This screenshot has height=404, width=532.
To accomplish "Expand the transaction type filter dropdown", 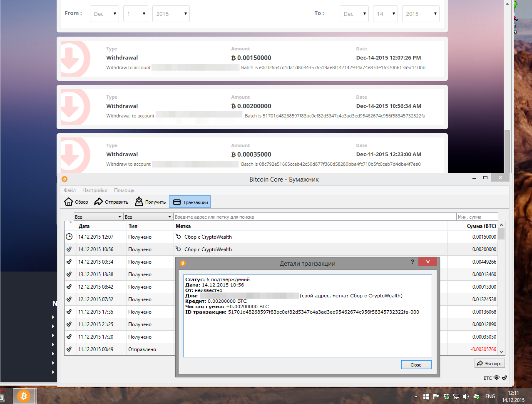I will pyautogui.click(x=148, y=217).
